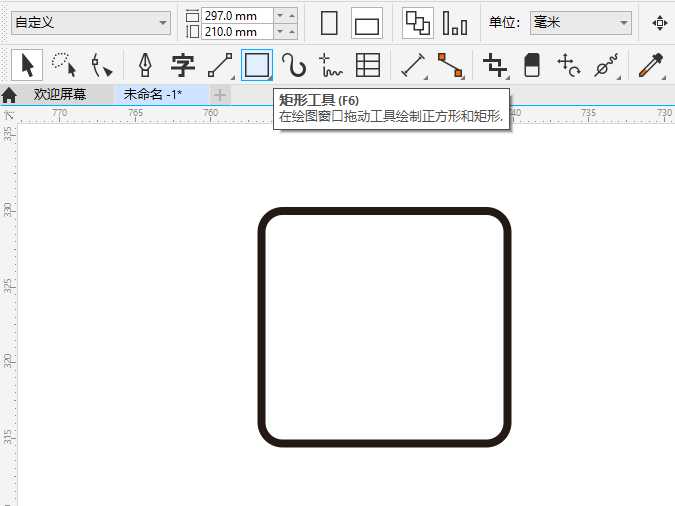
Task: Select the Smart Drawing squiggle tool
Action: (330, 65)
